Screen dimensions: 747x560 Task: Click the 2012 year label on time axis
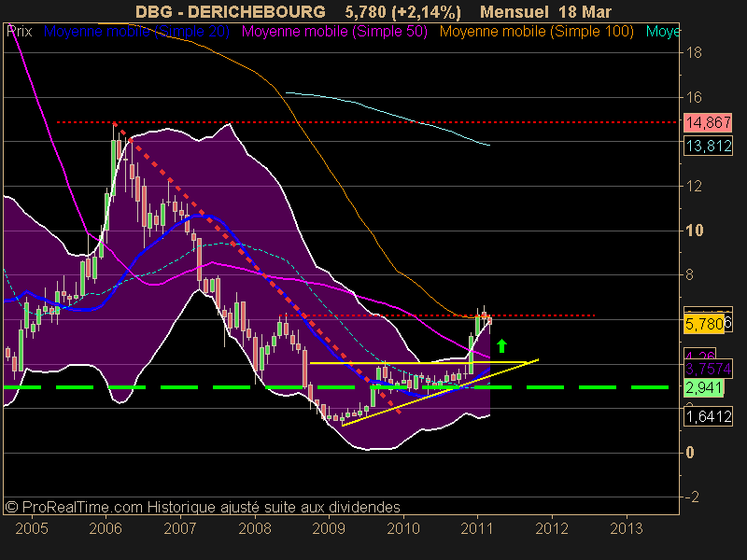[552, 528]
